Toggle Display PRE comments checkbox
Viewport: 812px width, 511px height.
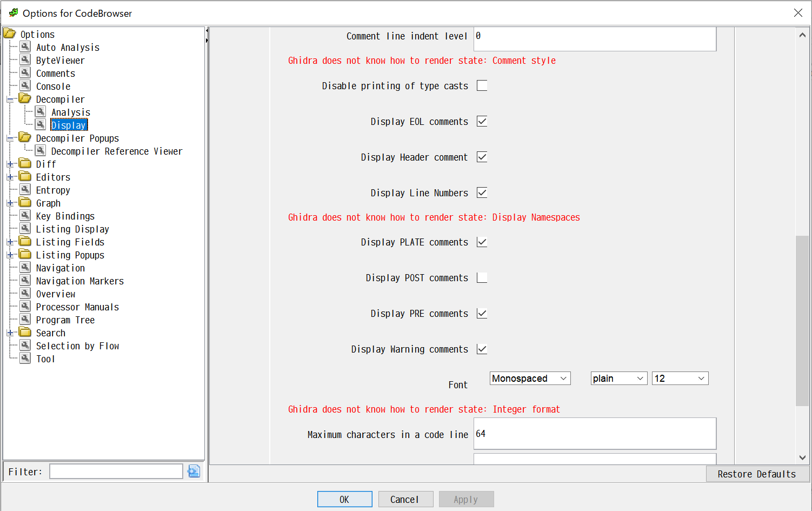coord(482,313)
